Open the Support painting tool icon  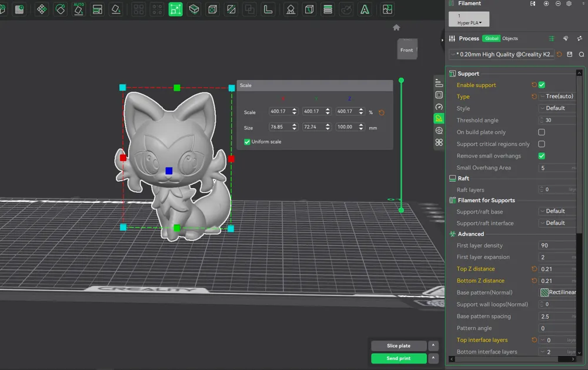click(x=290, y=9)
